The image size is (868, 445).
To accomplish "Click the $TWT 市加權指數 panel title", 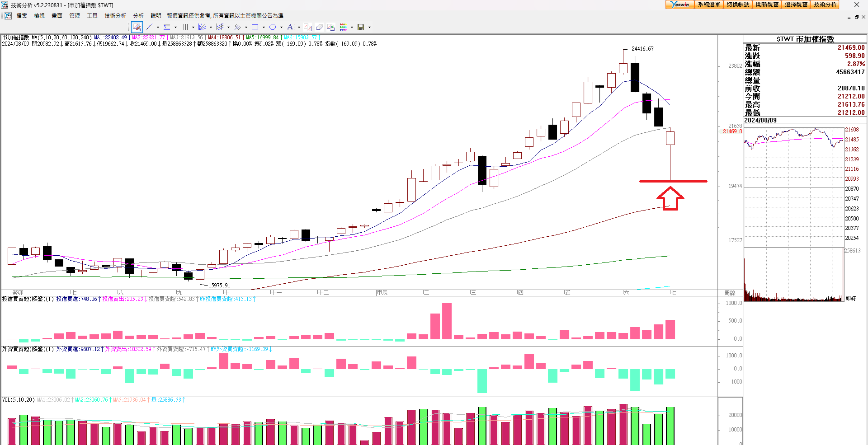I will point(805,39).
